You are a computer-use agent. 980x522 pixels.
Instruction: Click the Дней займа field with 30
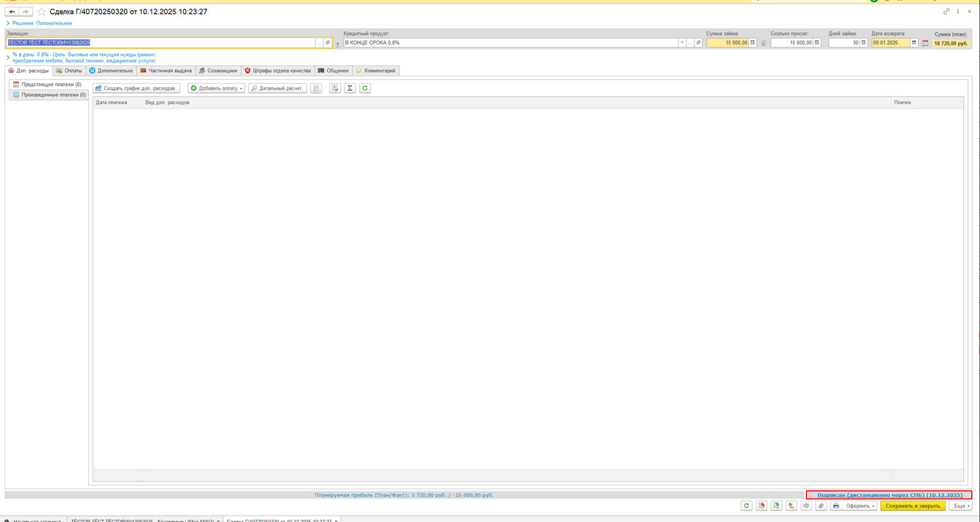(844, 43)
